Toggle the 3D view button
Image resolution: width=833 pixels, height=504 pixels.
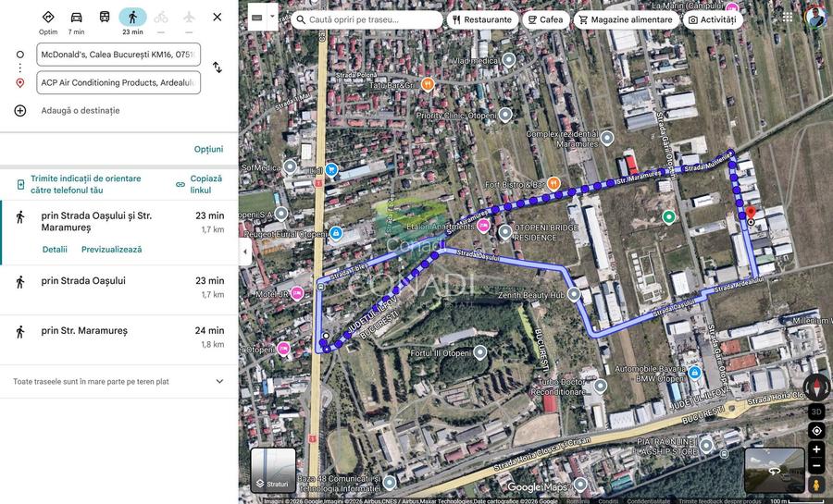coord(816,412)
